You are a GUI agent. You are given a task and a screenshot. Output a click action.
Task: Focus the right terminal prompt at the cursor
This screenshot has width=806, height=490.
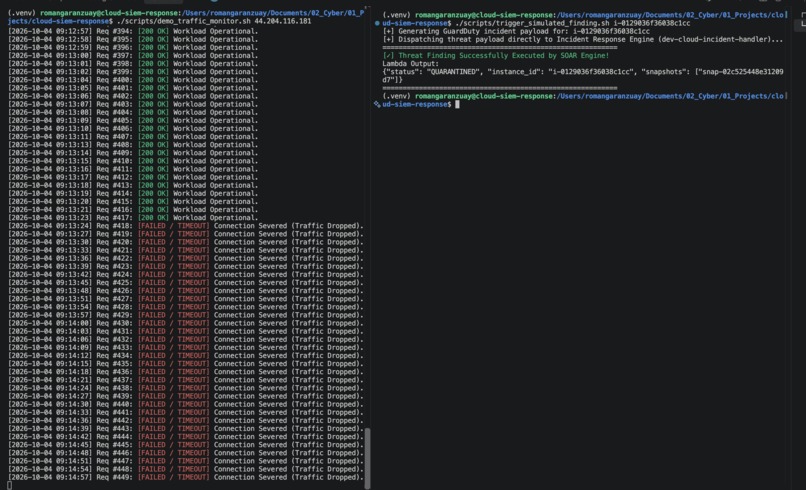coord(457,104)
